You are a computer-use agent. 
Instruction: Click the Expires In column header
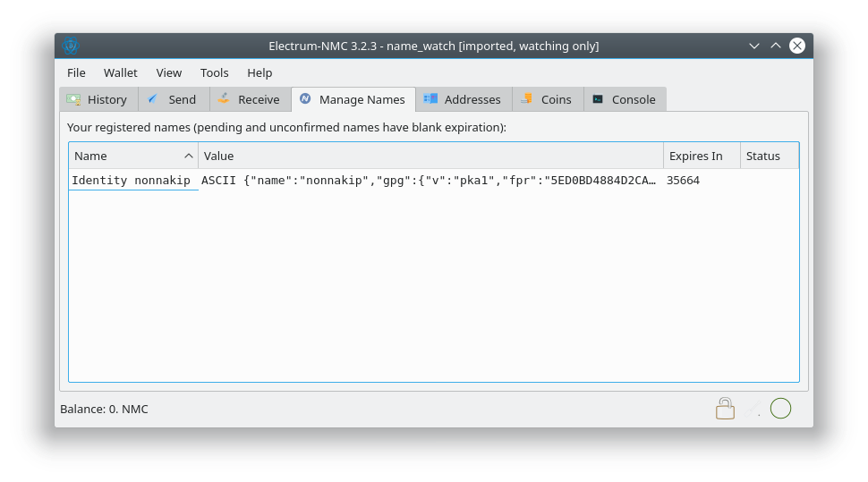tap(702, 156)
